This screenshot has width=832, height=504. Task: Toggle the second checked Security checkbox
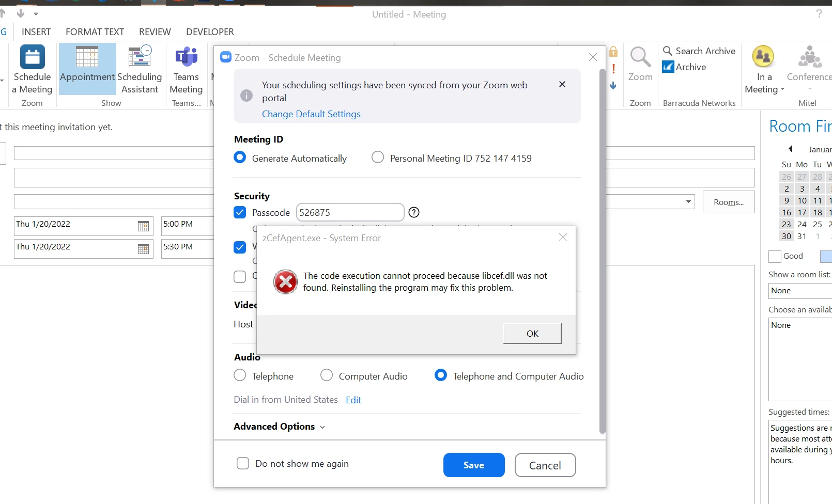click(240, 247)
